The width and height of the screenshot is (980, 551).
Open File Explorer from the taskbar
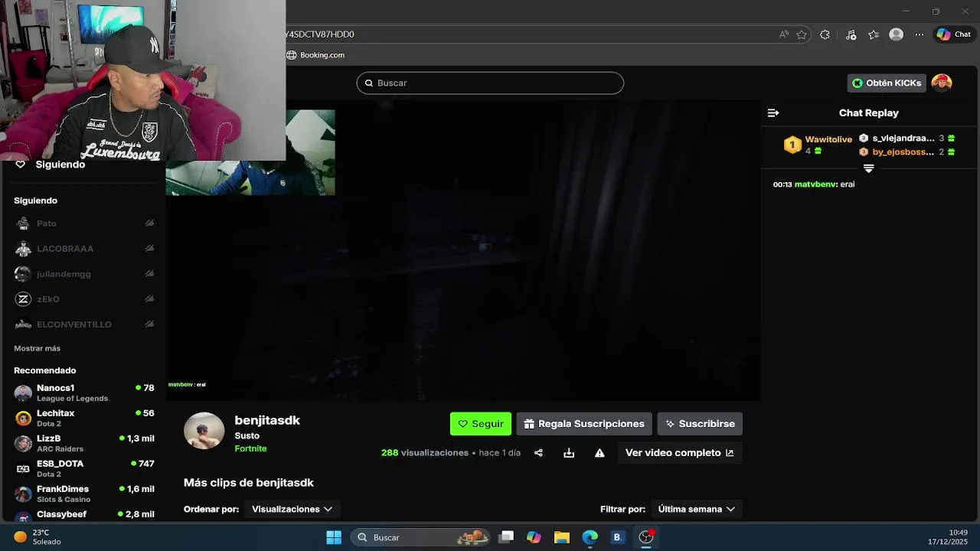pyautogui.click(x=562, y=537)
